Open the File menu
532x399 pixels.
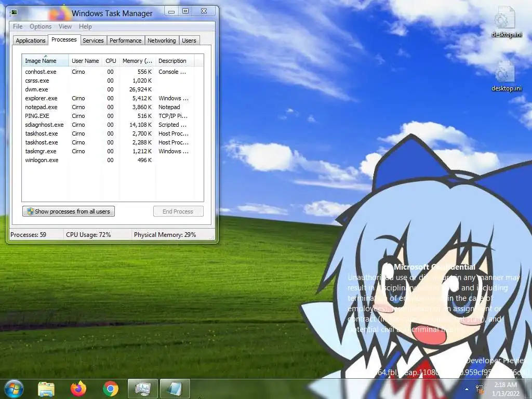(18, 26)
